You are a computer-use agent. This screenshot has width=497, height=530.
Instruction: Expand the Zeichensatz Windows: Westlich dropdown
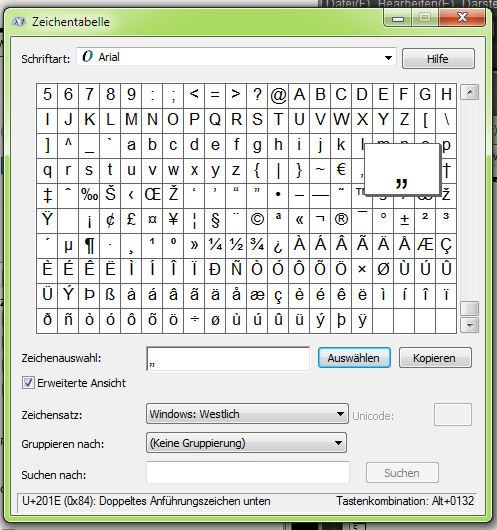247,414
